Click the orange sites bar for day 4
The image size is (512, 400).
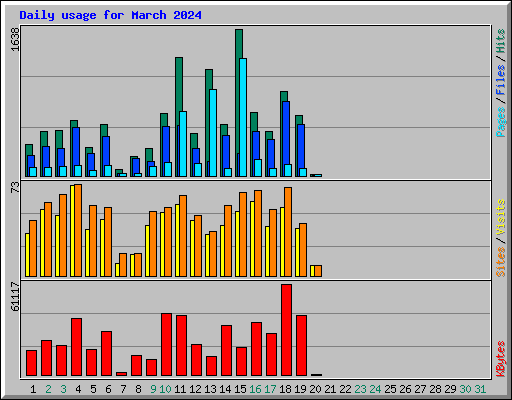tap(78, 230)
